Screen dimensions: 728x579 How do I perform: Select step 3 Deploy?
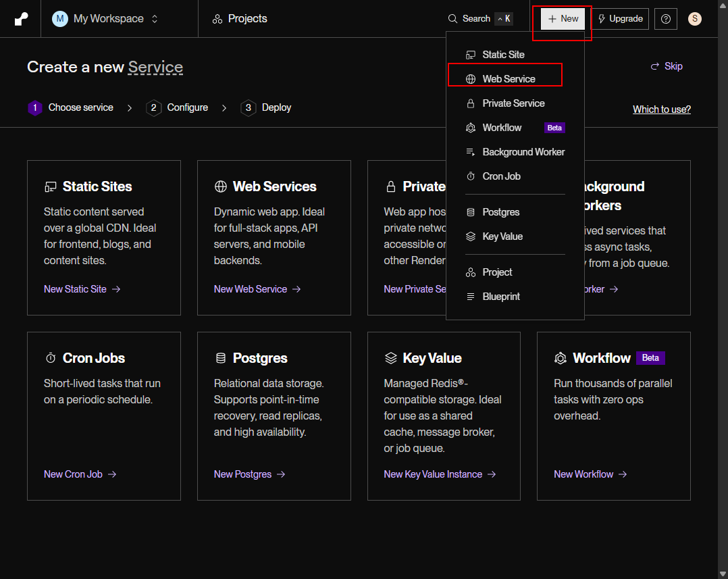tap(266, 107)
